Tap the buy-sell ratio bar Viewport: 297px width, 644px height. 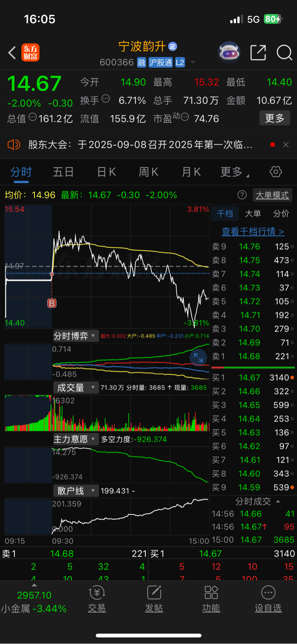pyautogui.click(x=253, y=367)
